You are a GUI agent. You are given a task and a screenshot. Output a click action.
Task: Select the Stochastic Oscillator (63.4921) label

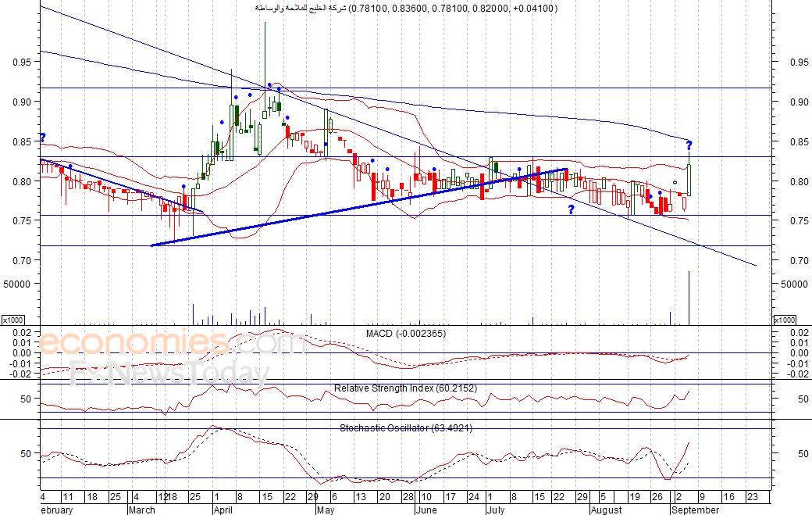tap(406, 428)
